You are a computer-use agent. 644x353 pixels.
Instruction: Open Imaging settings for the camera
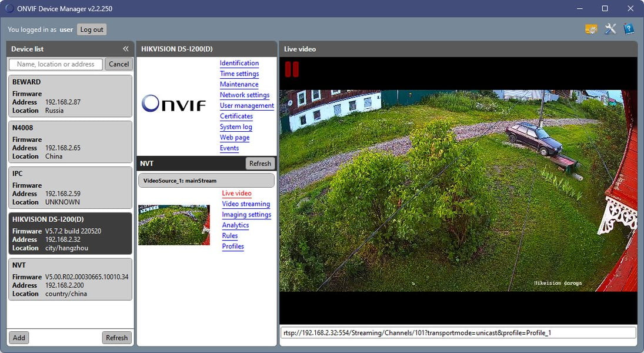pyautogui.click(x=246, y=215)
